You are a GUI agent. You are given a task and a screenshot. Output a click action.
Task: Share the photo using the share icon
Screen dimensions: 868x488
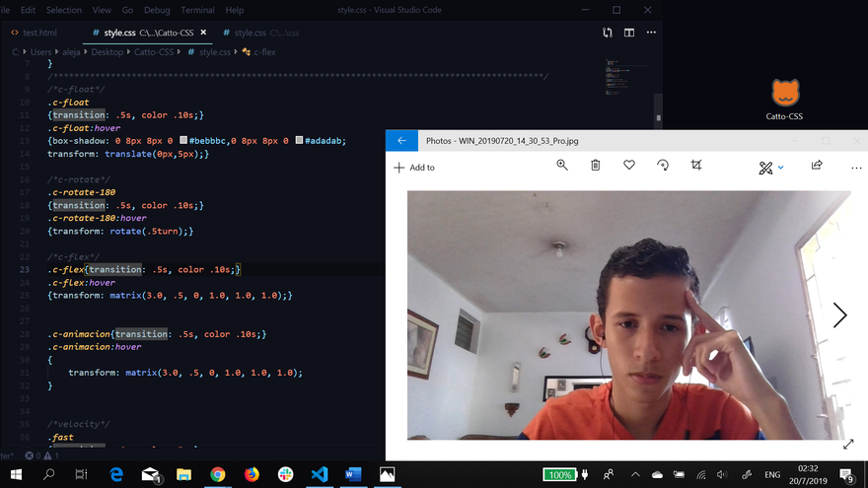tap(817, 166)
